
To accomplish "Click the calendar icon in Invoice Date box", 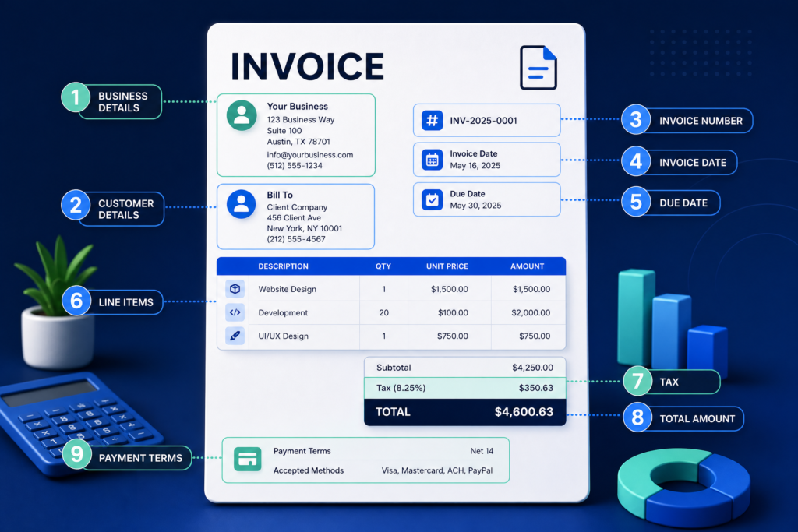I will click(432, 160).
